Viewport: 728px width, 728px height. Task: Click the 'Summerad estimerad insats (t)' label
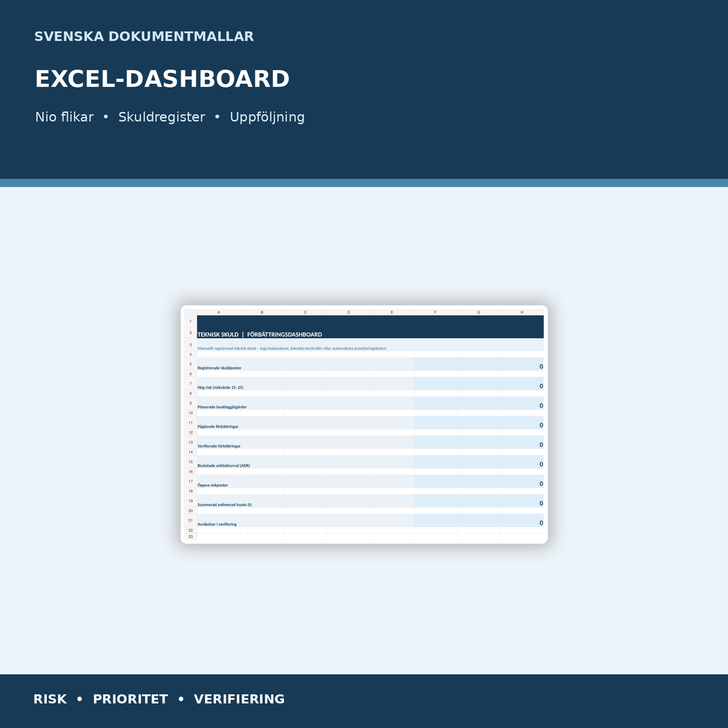(x=224, y=505)
